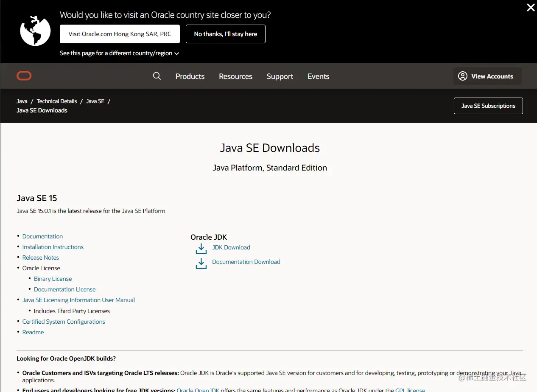Open the Release Notes link

[x=41, y=258]
